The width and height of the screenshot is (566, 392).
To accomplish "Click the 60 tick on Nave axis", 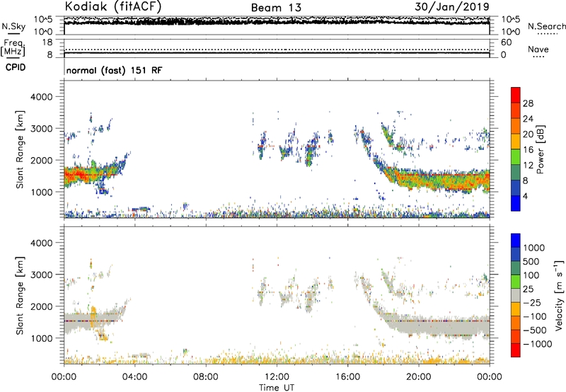I will click(x=506, y=42).
